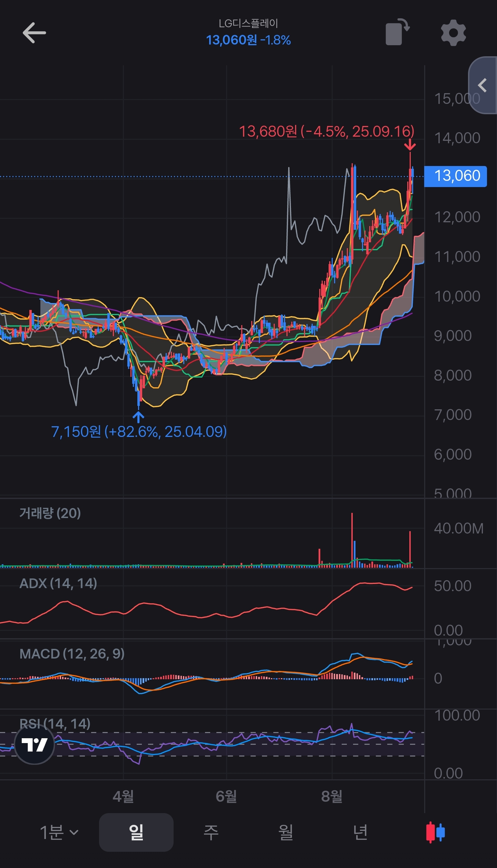Tap the MACD (12, 26, 9) indicator label
The image size is (497, 868).
pos(72,654)
